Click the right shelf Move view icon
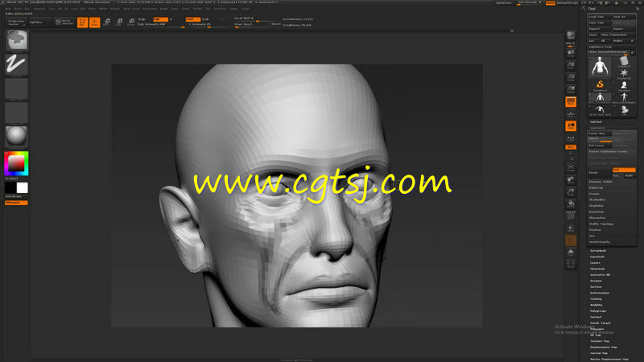 [571, 180]
